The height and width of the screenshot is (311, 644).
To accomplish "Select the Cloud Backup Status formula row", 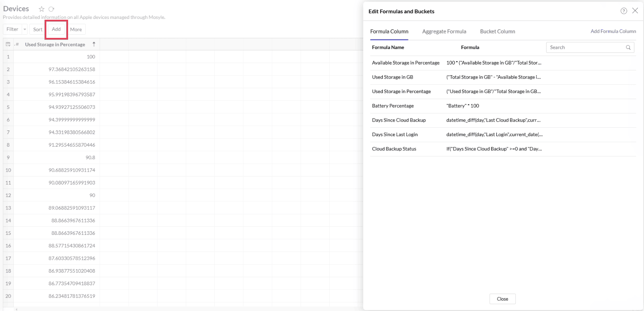I will (394, 149).
